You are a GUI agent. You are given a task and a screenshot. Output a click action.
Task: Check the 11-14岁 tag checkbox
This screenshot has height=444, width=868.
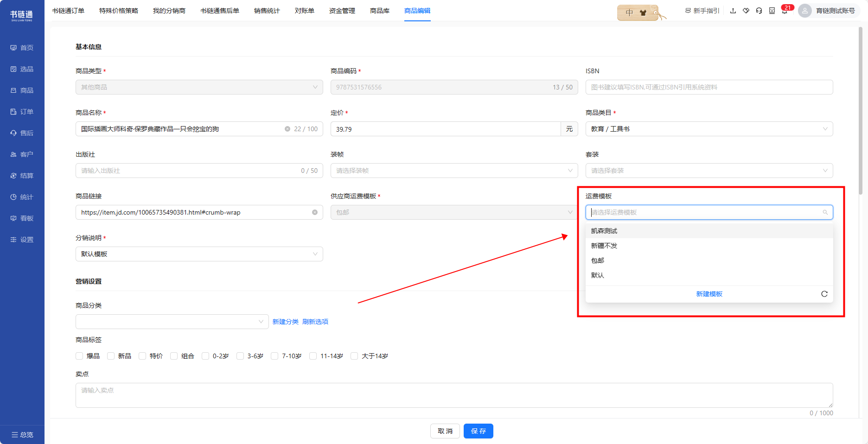(313, 356)
